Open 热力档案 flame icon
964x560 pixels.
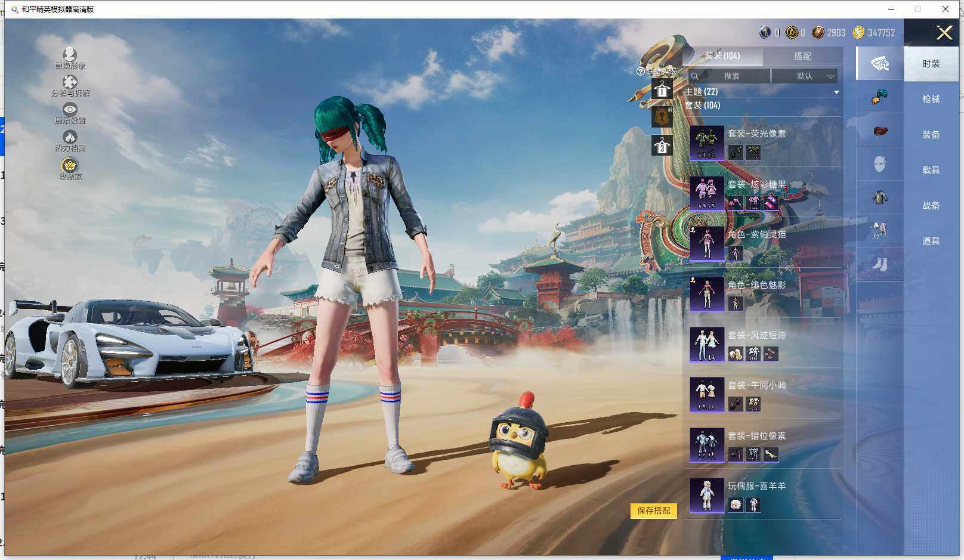[x=70, y=137]
